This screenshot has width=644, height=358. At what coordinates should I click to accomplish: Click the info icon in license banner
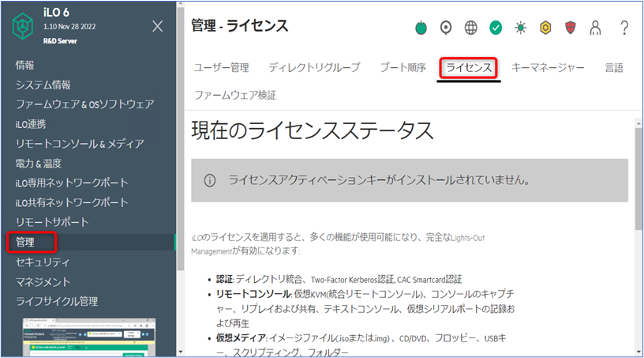pos(210,180)
